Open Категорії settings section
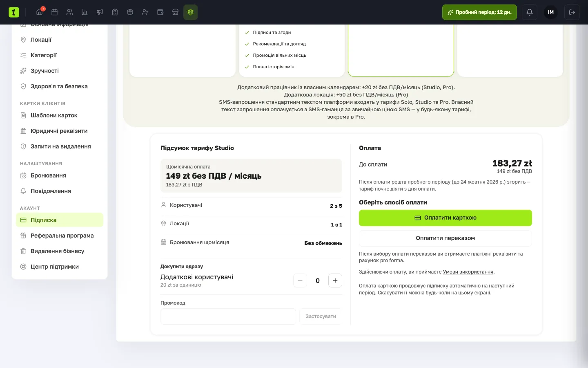The height and width of the screenshot is (368, 588). [60, 55]
